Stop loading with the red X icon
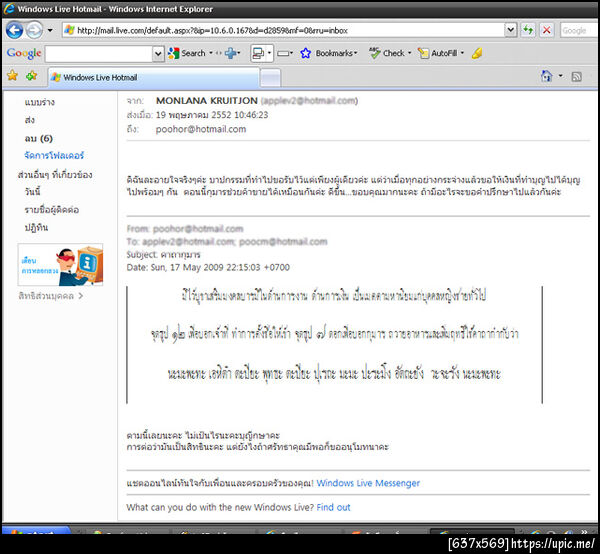600x554 pixels. 547,30
